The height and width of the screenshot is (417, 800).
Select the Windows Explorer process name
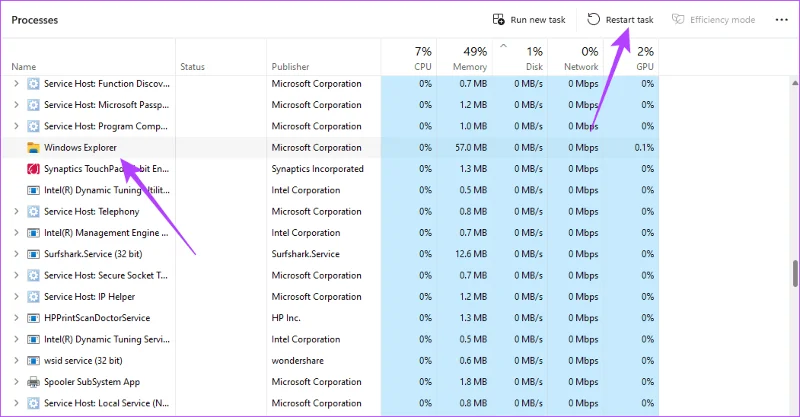coord(80,148)
